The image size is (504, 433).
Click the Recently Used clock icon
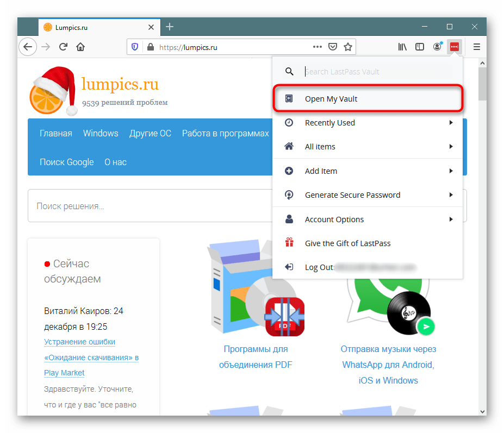pyautogui.click(x=289, y=123)
